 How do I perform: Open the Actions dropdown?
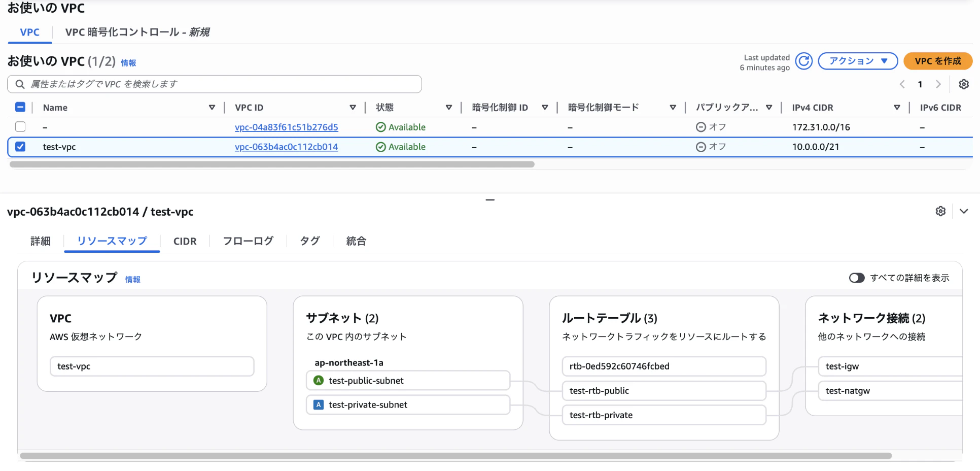click(858, 61)
